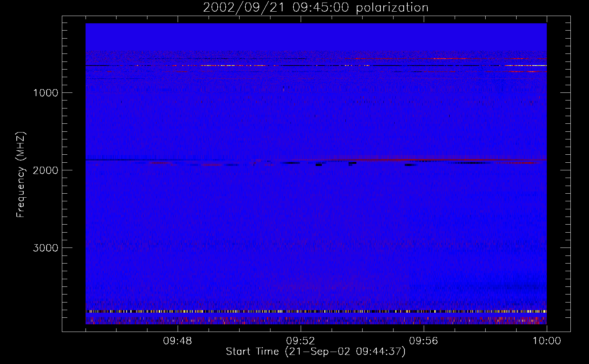Click the 09:48 time tick label
589x364 pixels.
tap(178, 341)
